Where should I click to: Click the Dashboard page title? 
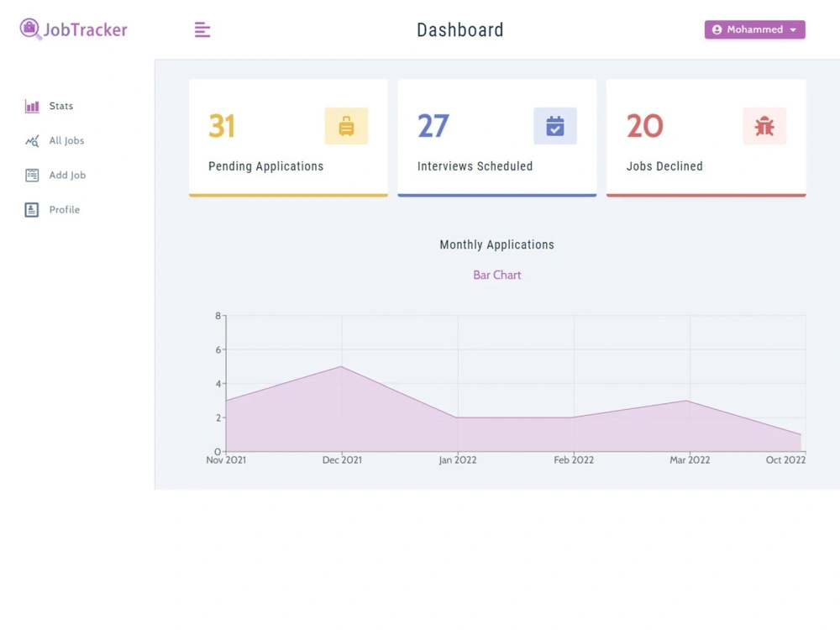[x=460, y=30]
